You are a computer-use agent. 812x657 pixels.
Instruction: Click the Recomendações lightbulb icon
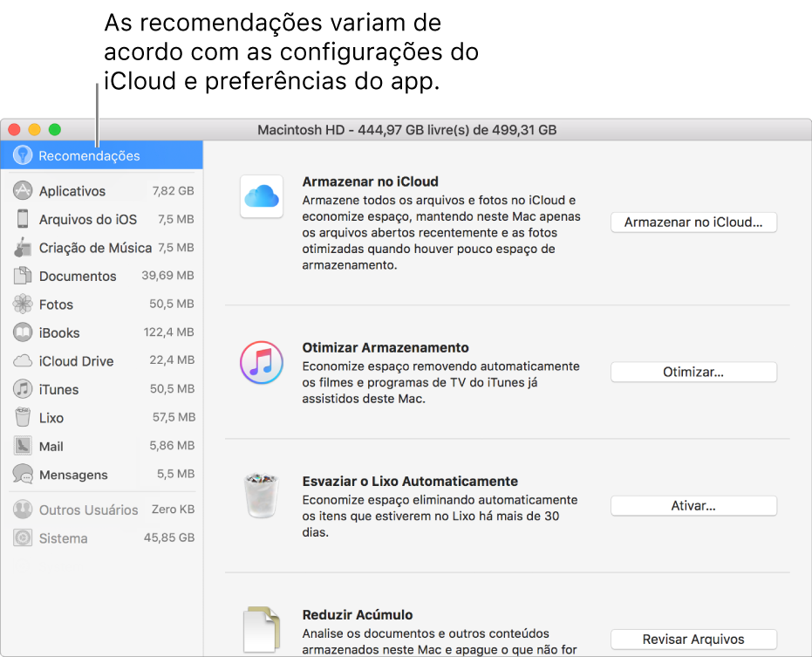click(23, 155)
